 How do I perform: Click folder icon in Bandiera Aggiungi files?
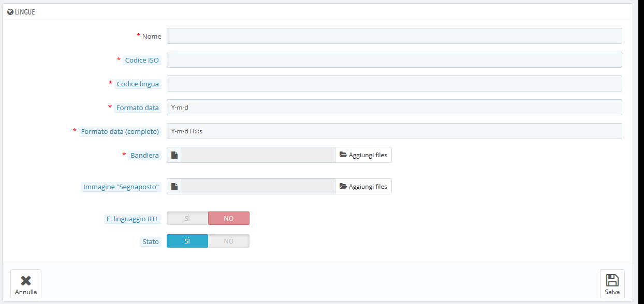[343, 155]
